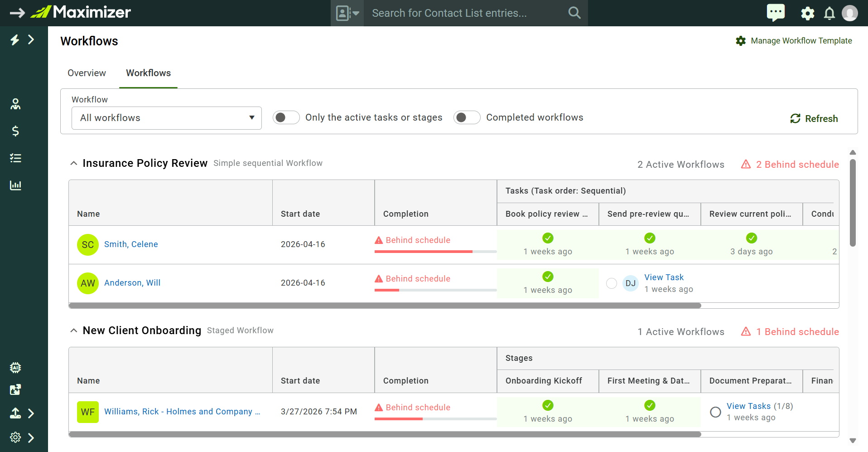This screenshot has width=868, height=452.
Task: Click View Task in Anderson, Will row
Action: [664, 277]
